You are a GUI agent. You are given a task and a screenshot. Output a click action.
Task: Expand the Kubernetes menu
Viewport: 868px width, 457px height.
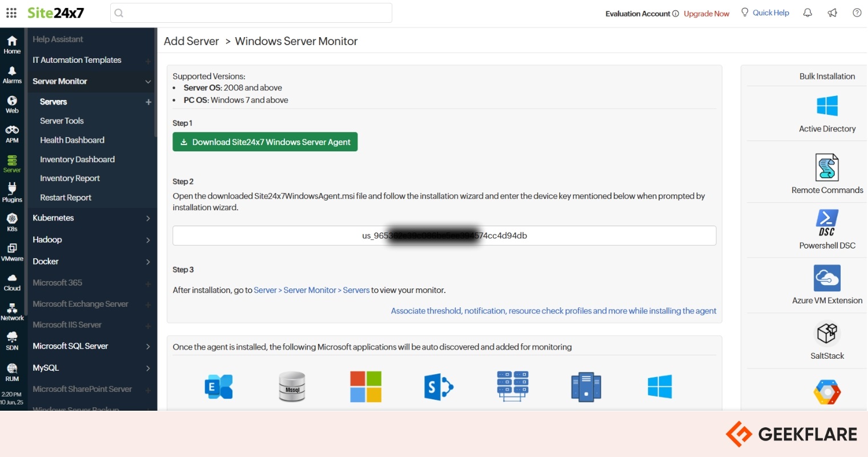(x=148, y=218)
